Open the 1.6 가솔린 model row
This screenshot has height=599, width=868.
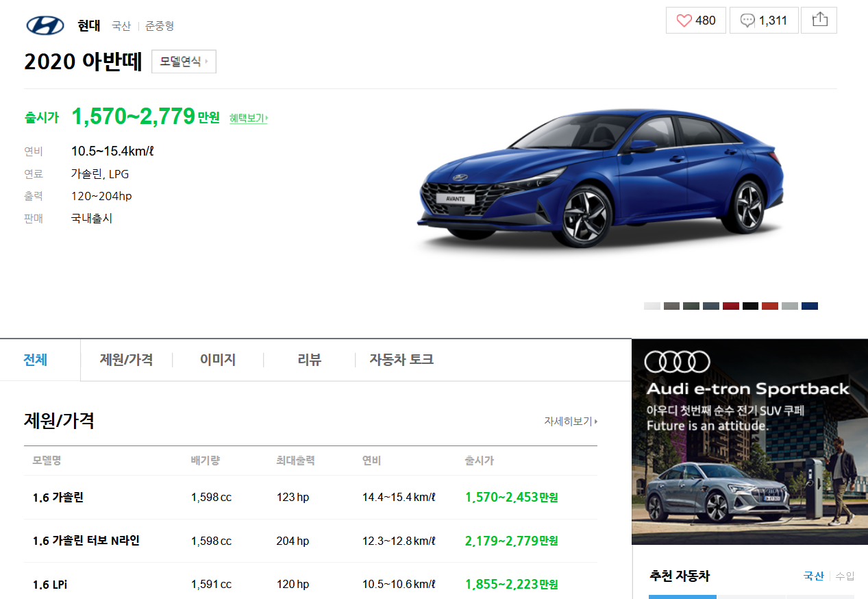point(58,498)
